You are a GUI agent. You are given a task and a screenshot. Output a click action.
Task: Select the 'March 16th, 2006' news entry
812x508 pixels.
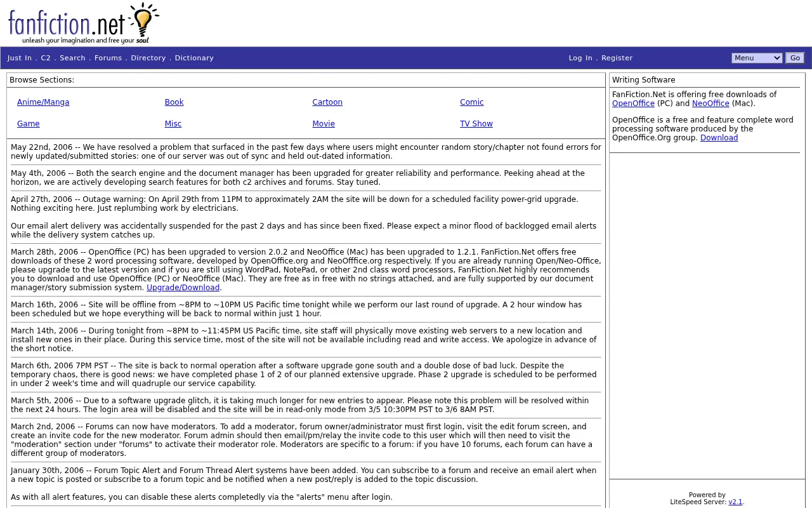pos(306,309)
